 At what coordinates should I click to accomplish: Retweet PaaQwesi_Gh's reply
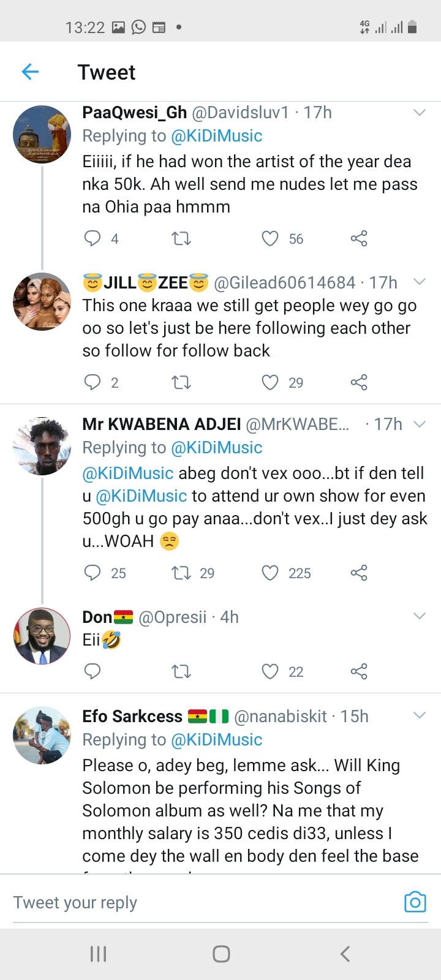coord(181,238)
